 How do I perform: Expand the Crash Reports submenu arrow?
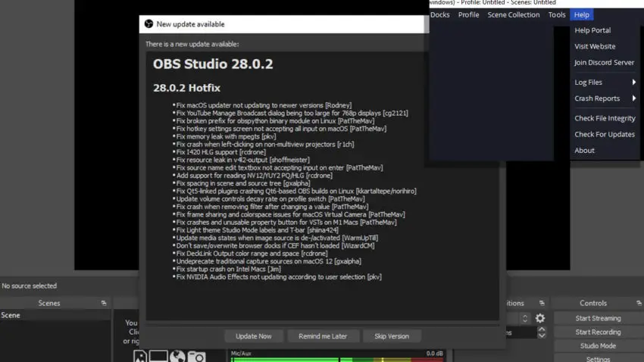click(633, 98)
